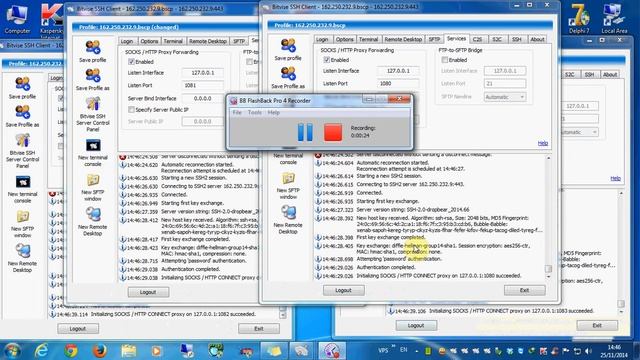Switch to Login tab in port 1081 window

point(127,41)
